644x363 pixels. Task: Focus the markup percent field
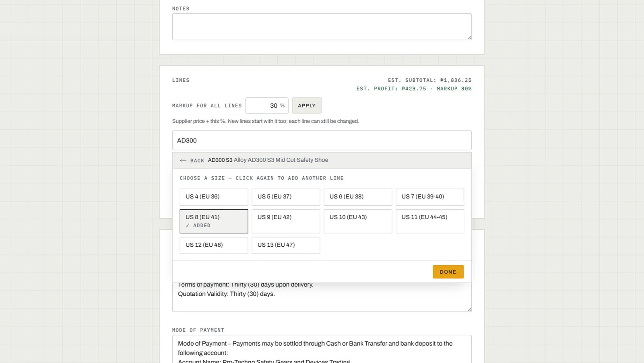pyautogui.click(x=267, y=105)
